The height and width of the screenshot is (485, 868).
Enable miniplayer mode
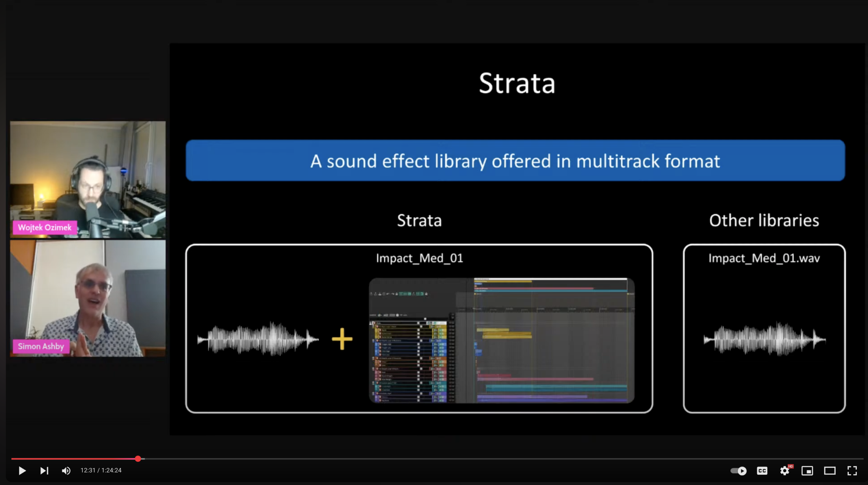click(807, 471)
